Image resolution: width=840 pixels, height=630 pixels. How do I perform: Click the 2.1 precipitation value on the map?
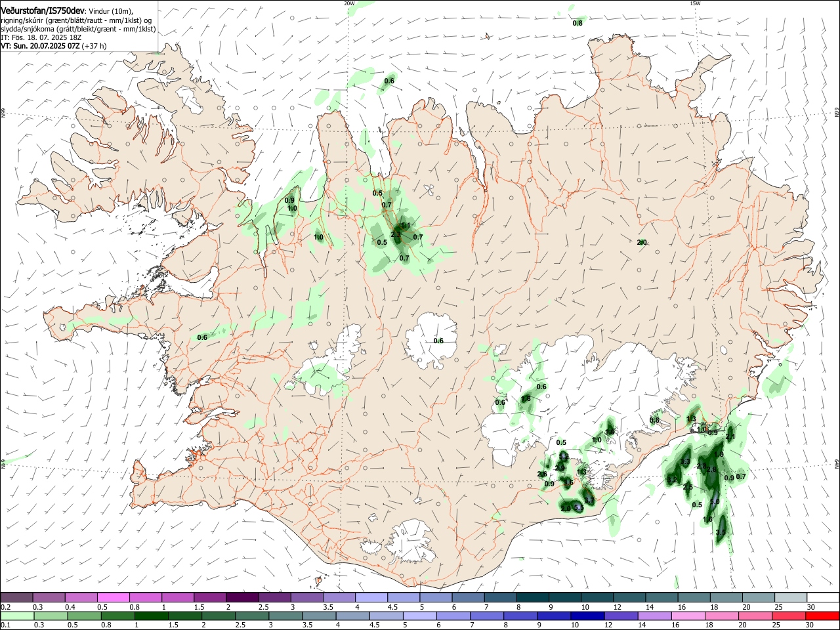[730, 436]
